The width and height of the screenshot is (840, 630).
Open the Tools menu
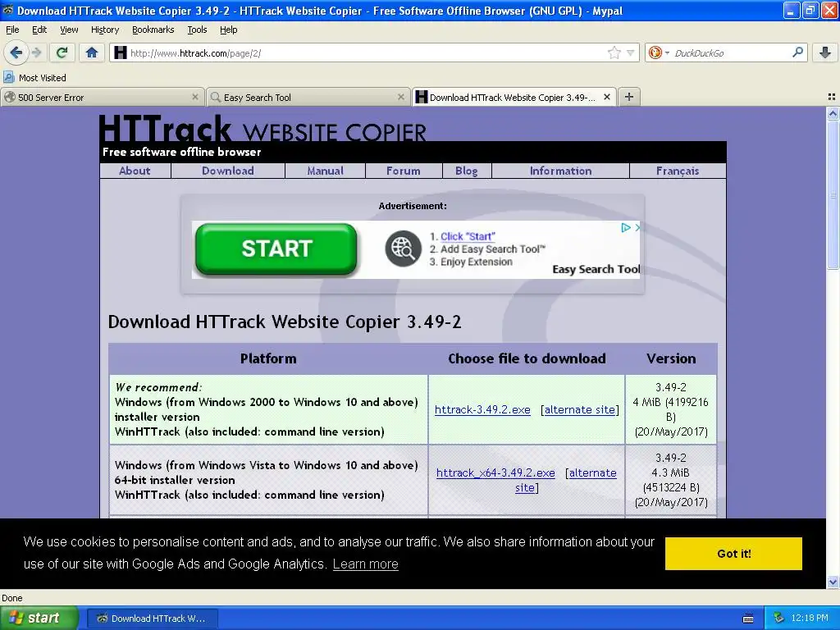coord(197,30)
